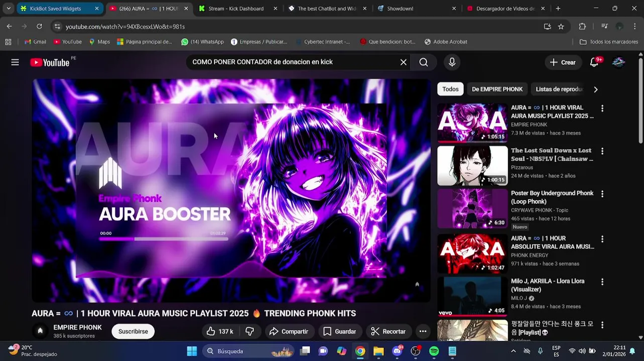Open the WhatsApp bookmark
Image resolution: width=644 pixels, height=361 pixels.
point(202,42)
